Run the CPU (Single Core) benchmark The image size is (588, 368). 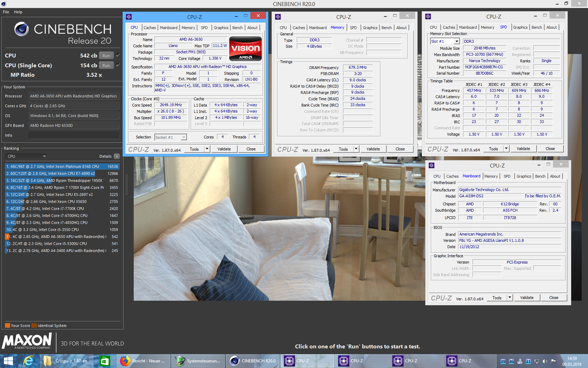tap(106, 66)
